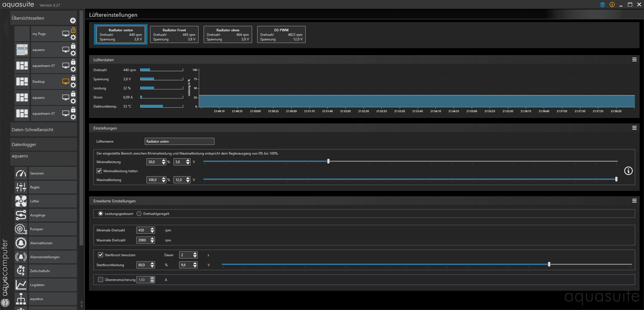The width and height of the screenshot is (644, 310).
Task: Add a new overview page with plus icon
Action: point(73,20)
